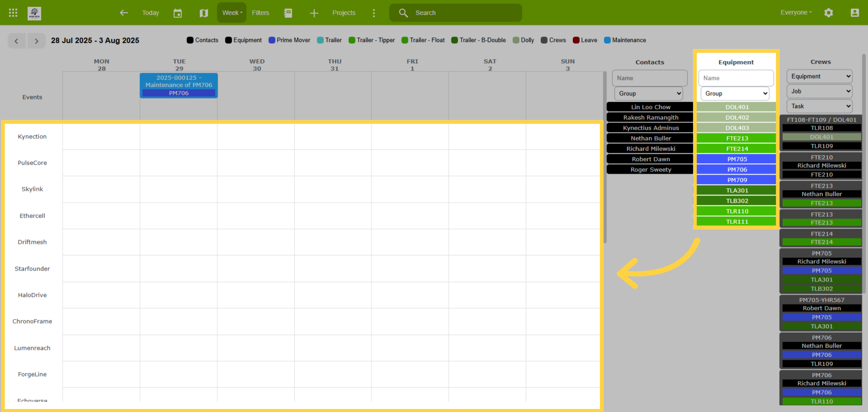This screenshot has width=868, height=412.
Task: Expand the Week view dropdown
Action: (x=232, y=13)
